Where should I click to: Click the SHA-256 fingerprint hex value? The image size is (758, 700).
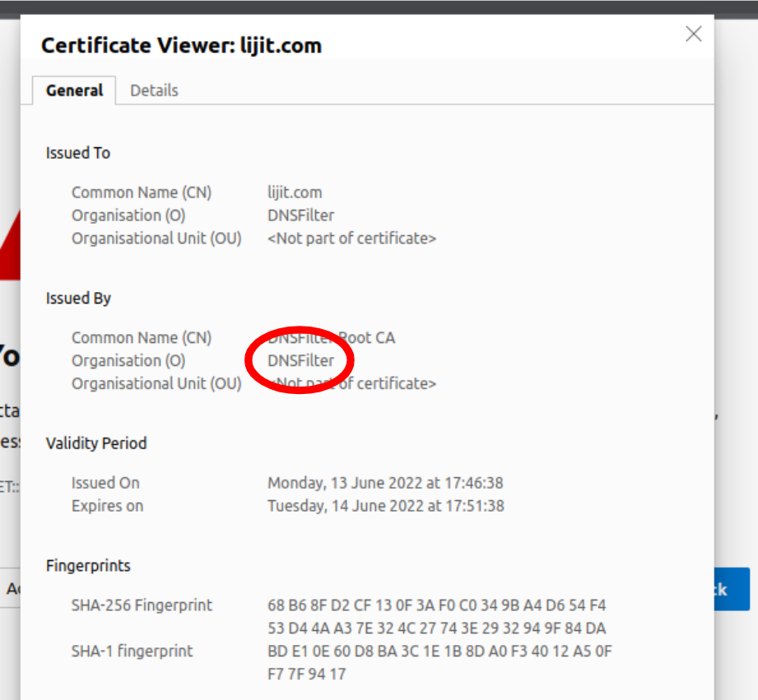pos(436,616)
